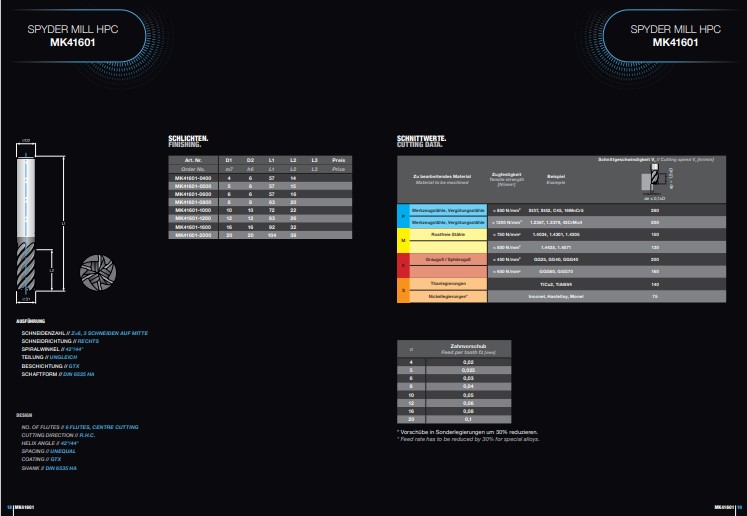Click feed value 0,04 for diameter 8
This screenshot has height=516, width=747.
coord(468,386)
